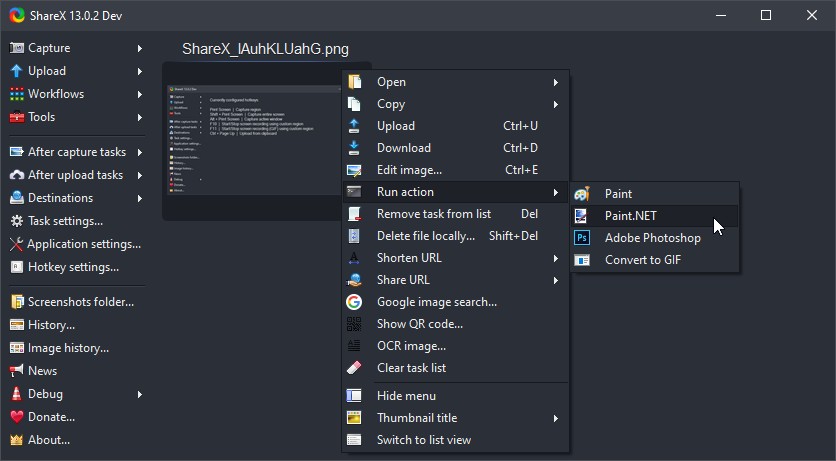Click the After capture tasks icon
The width and height of the screenshot is (836, 461).
point(17,152)
